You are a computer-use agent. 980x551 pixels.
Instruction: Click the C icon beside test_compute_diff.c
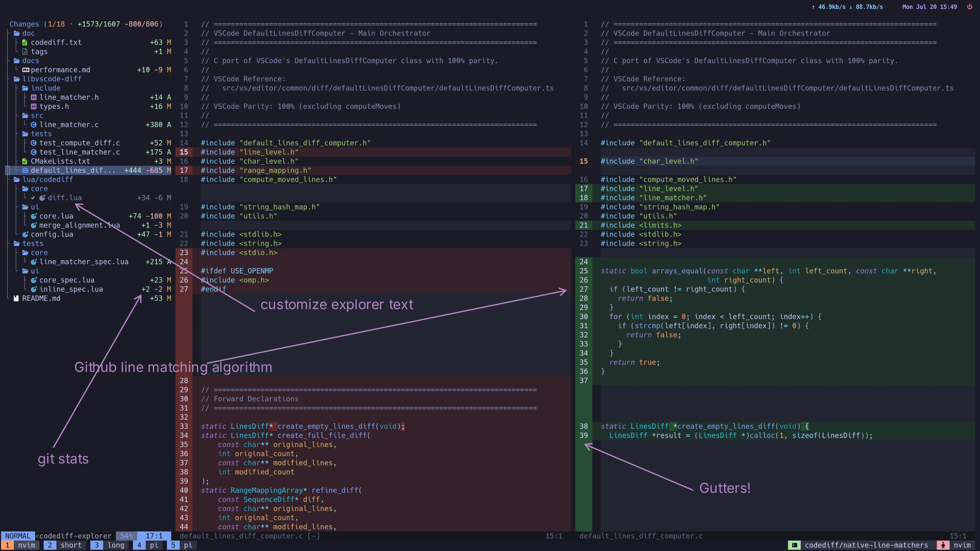[x=33, y=143]
